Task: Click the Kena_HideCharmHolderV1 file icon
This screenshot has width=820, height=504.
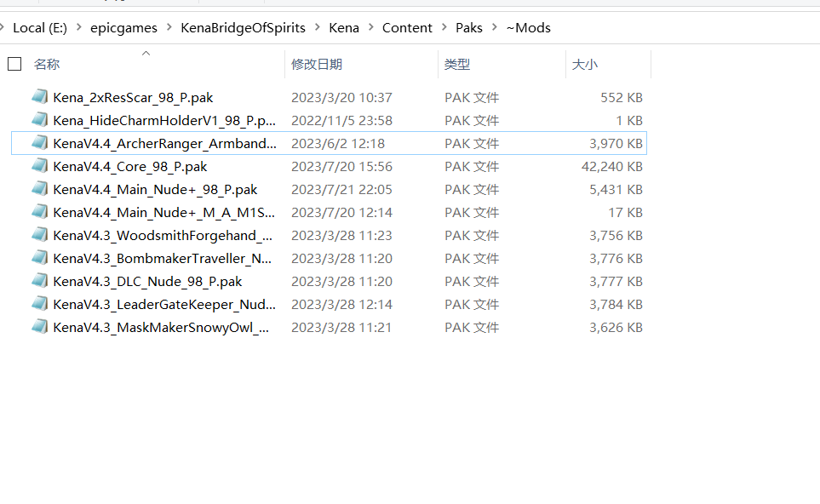Action: [x=40, y=120]
